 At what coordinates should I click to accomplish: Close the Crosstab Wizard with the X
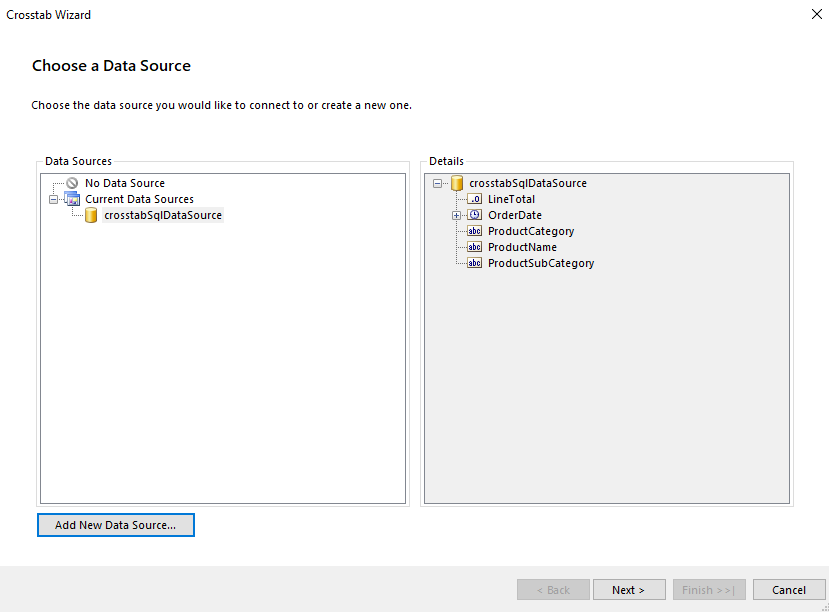point(817,14)
